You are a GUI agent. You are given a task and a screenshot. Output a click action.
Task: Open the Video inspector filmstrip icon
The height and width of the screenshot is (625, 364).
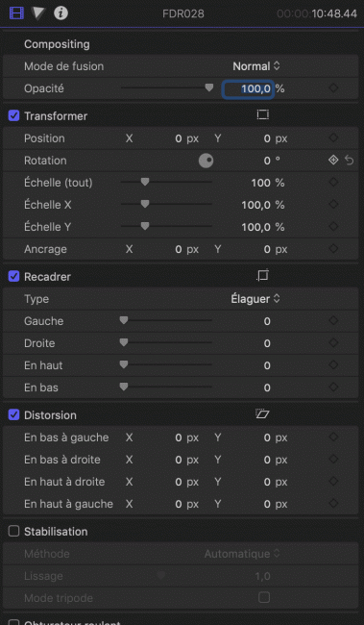(16, 13)
